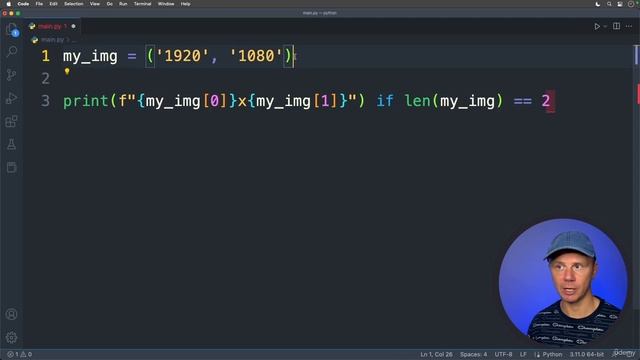Change end of line sequence LF
640x360 pixels.
[x=523, y=354]
